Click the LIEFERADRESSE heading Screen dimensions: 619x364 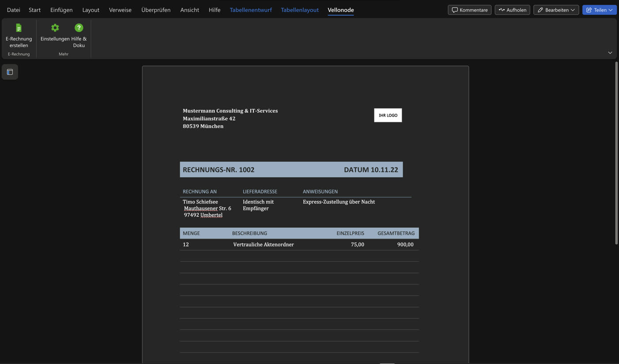260,192
